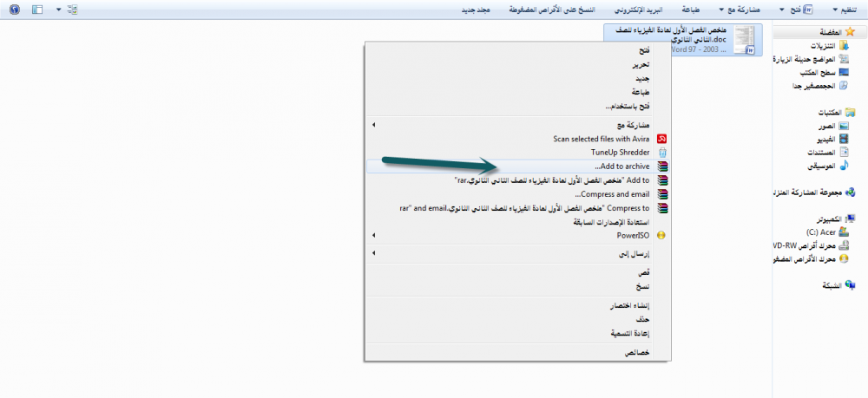868x398 pixels.
Task: Click طباعة (Print) button in the toolbar
Action: 686,10
